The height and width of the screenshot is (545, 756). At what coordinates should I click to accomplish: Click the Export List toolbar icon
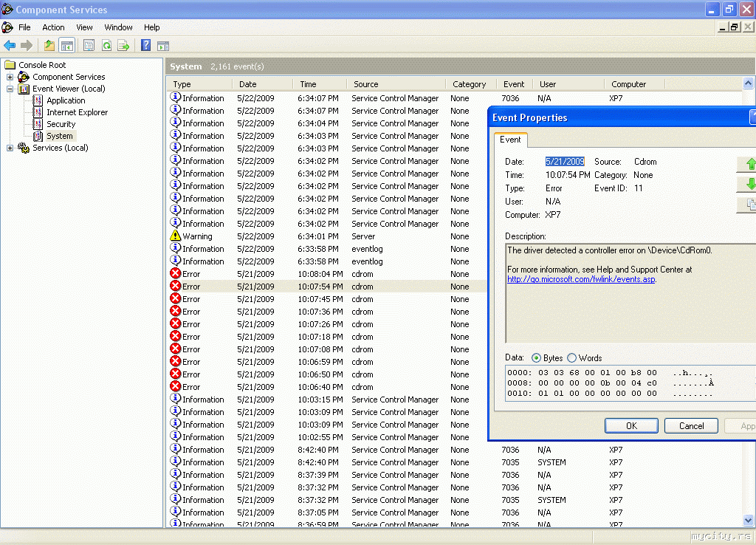point(124,46)
